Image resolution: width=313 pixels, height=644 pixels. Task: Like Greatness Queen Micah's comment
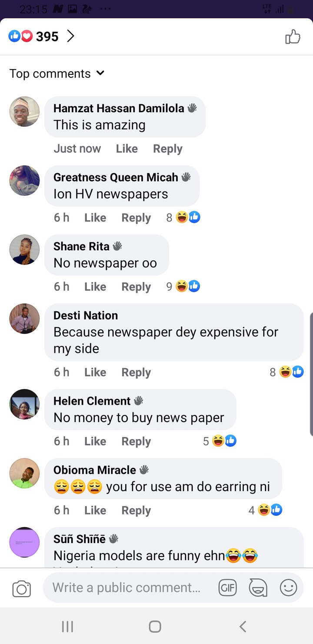(x=95, y=218)
